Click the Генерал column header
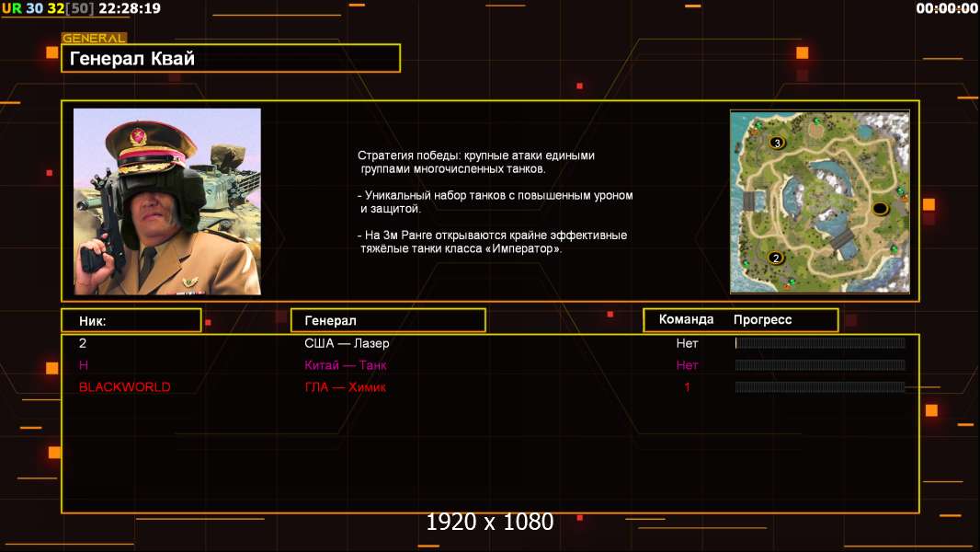Screen dimensions: 980x552 coord(388,320)
